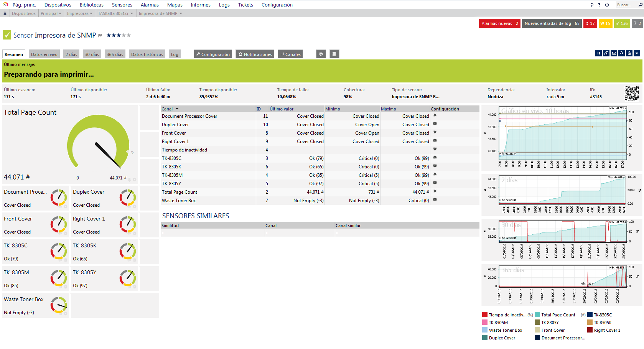Open the Notificaciones button
This screenshot has width=644, height=349.
point(255,54)
